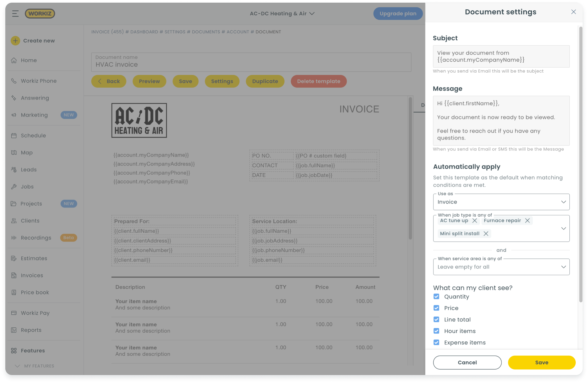Click the Back button

109,81
